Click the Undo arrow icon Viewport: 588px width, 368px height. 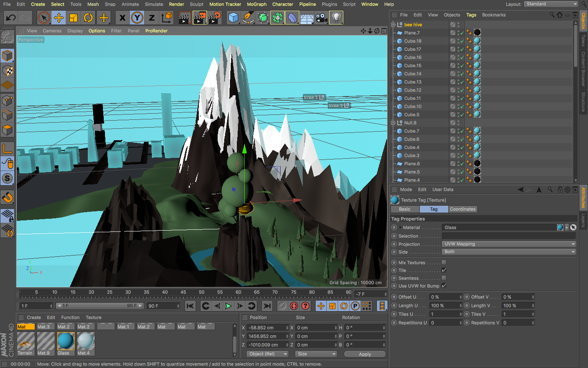point(11,18)
